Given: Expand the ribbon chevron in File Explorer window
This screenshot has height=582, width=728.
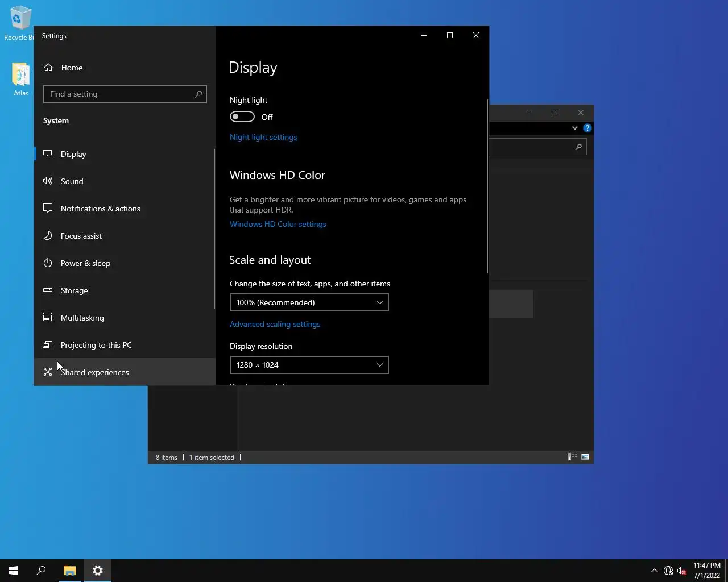Looking at the screenshot, I should [574, 128].
